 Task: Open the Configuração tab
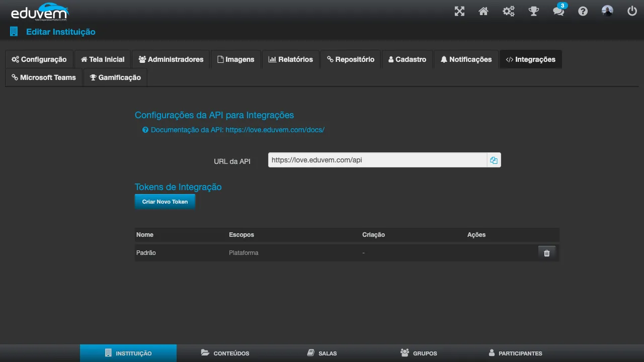(x=39, y=59)
